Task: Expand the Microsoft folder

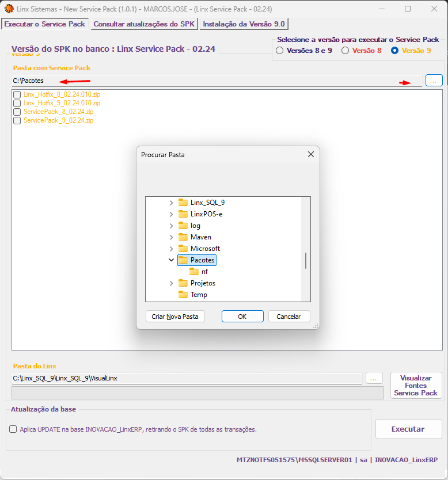Action: tap(171, 249)
